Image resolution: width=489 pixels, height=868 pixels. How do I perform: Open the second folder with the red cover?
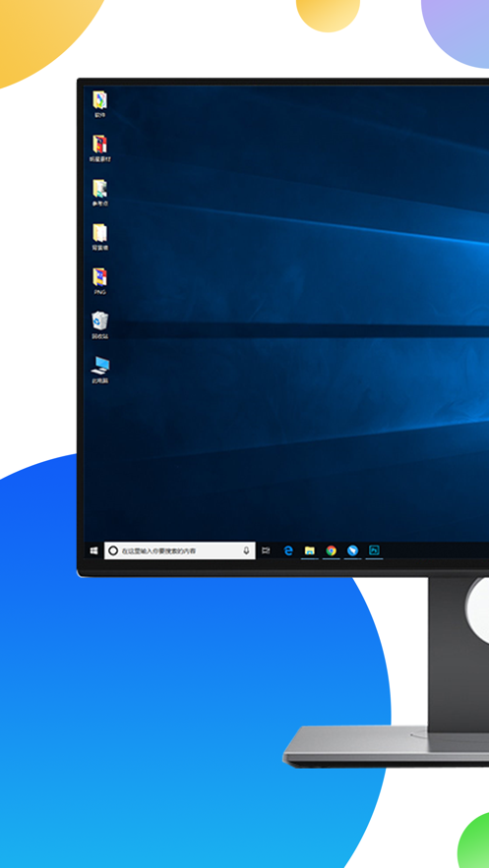click(99, 148)
